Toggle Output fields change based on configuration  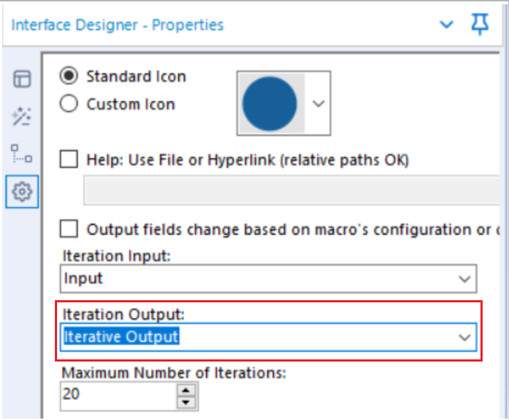[69, 229]
